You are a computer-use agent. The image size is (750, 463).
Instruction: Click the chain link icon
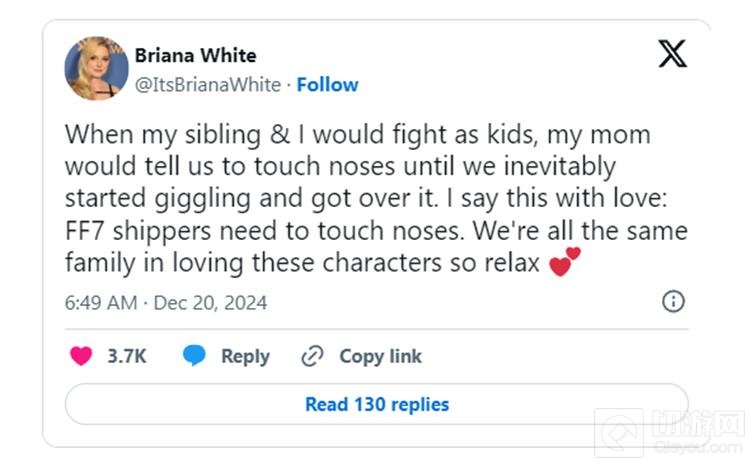click(x=313, y=356)
